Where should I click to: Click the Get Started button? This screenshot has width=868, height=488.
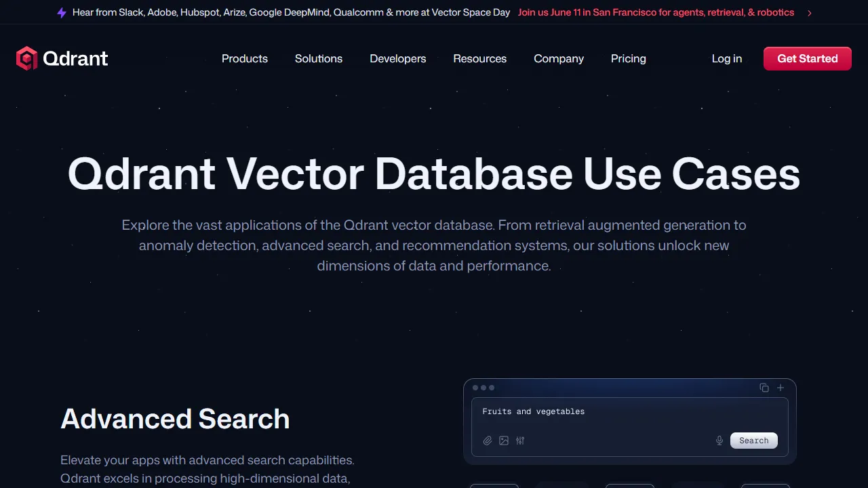point(808,58)
